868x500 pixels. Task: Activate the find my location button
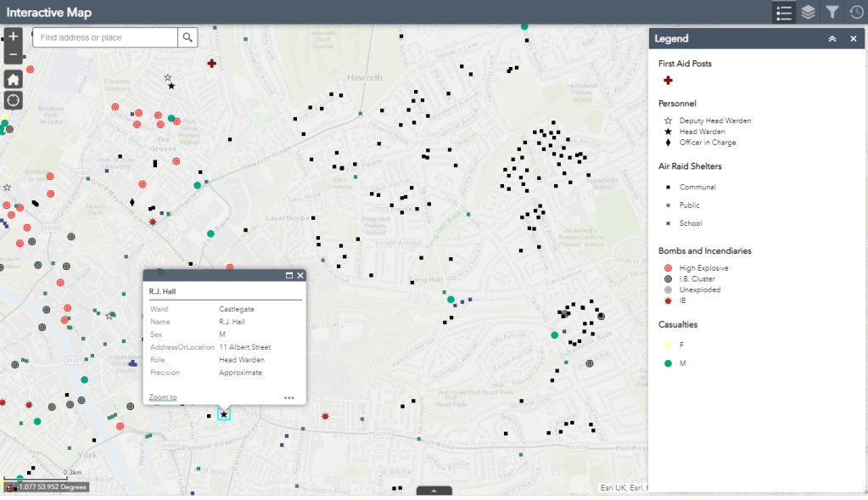(x=14, y=100)
